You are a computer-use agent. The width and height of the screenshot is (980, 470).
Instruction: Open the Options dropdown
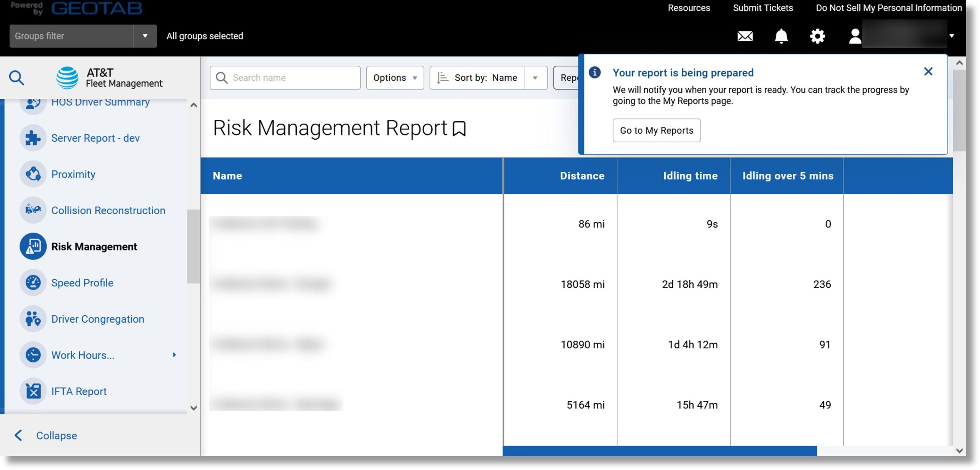pos(395,78)
